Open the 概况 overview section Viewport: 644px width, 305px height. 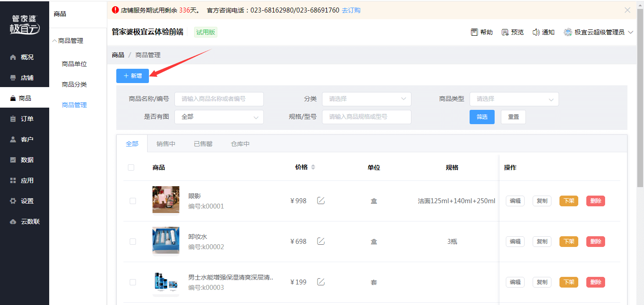tap(25, 57)
